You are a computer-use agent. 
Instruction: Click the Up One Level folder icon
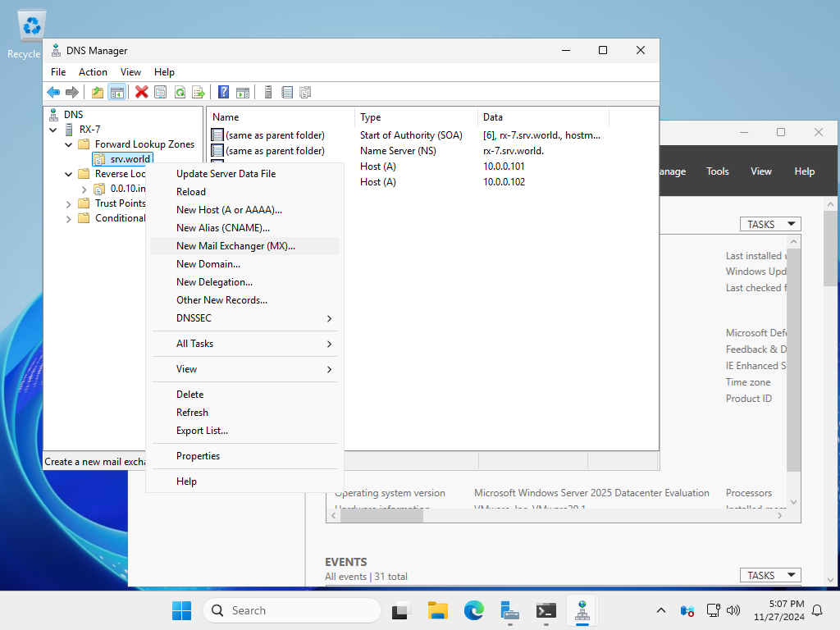[x=97, y=92]
